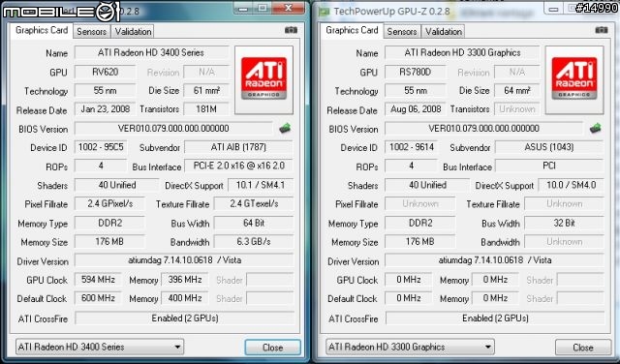Click left window Technology value 55 nm

tap(106, 90)
